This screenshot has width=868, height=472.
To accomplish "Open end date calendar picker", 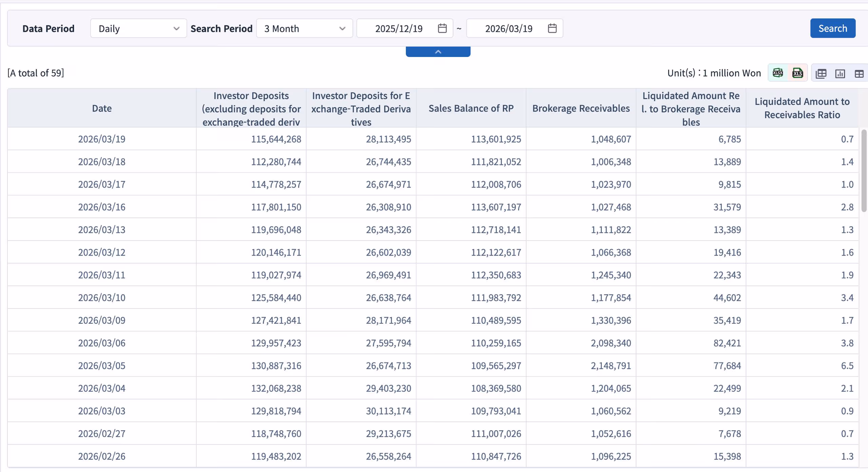I will (x=552, y=29).
